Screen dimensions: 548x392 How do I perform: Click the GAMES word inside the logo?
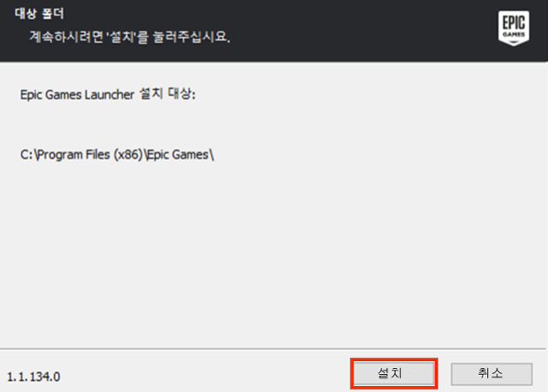point(514,34)
